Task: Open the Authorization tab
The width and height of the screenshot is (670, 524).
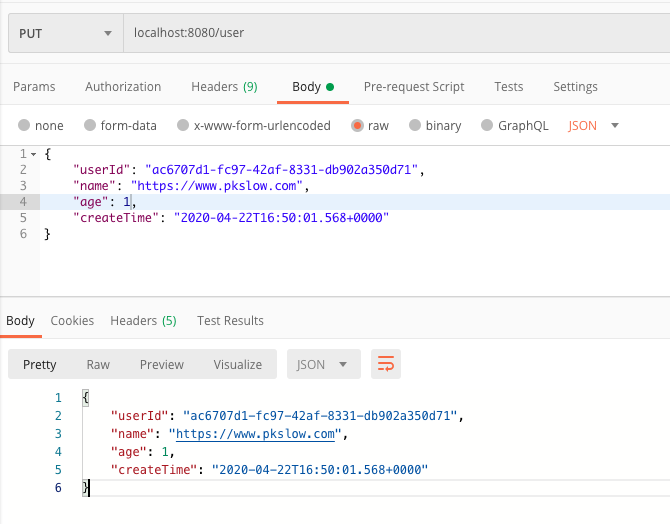Action: click(123, 87)
